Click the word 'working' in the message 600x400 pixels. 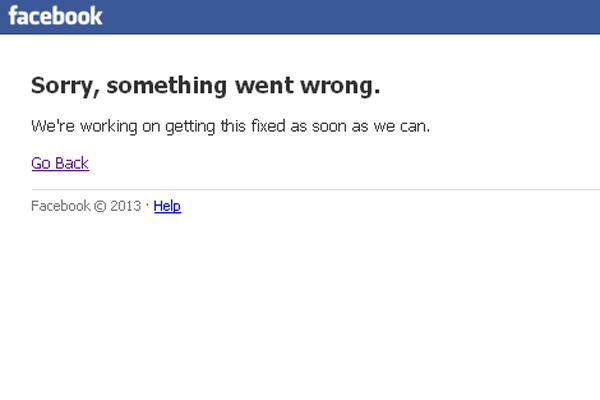pyautogui.click(x=108, y=127)
